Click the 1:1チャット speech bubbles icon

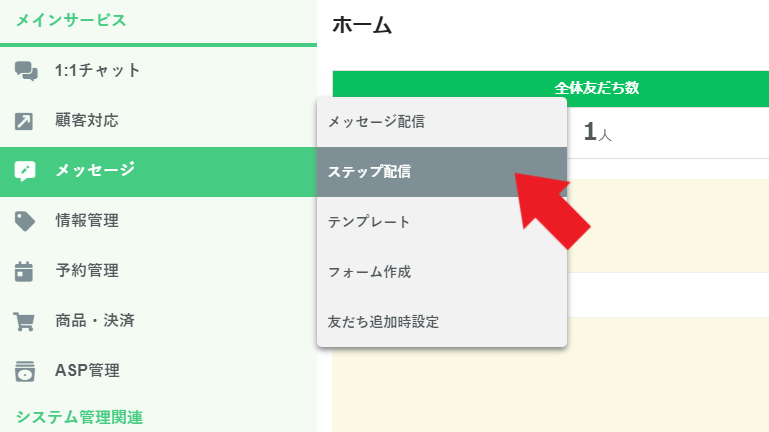(x=26, y=71)
